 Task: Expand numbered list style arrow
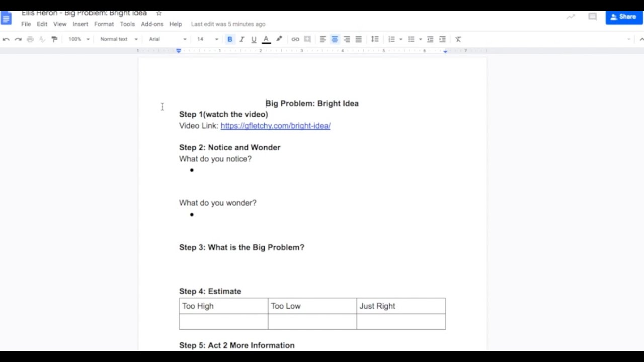coord(401,39)
